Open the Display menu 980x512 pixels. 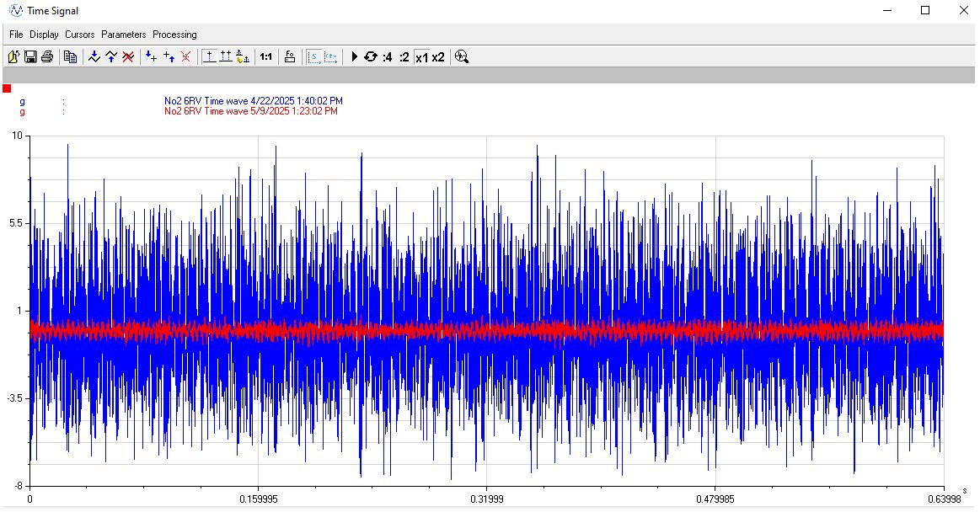tap(45, 35)
